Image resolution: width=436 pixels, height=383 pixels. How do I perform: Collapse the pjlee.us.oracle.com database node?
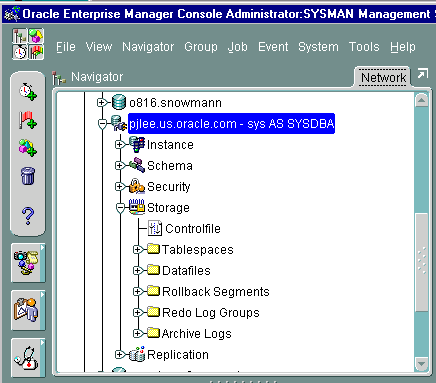click(103, 124)
